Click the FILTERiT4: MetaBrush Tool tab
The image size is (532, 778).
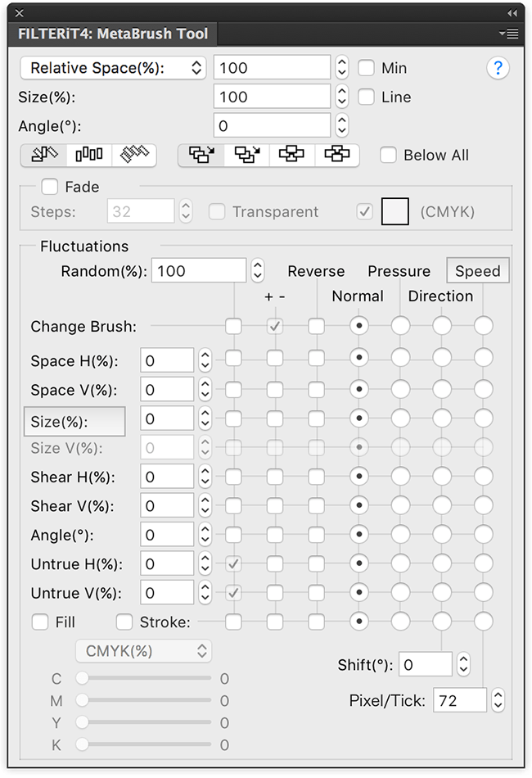(113, 34)
